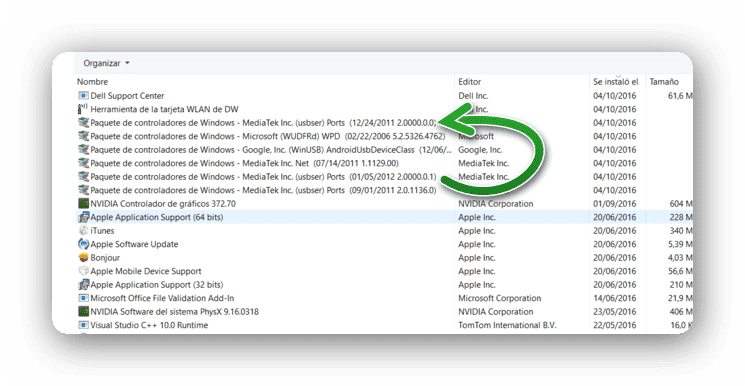Select Google WinUSB AndroidUsbDeviceClass package entry
The width and height of the screenshot is (745, 386).
point(271,150)
